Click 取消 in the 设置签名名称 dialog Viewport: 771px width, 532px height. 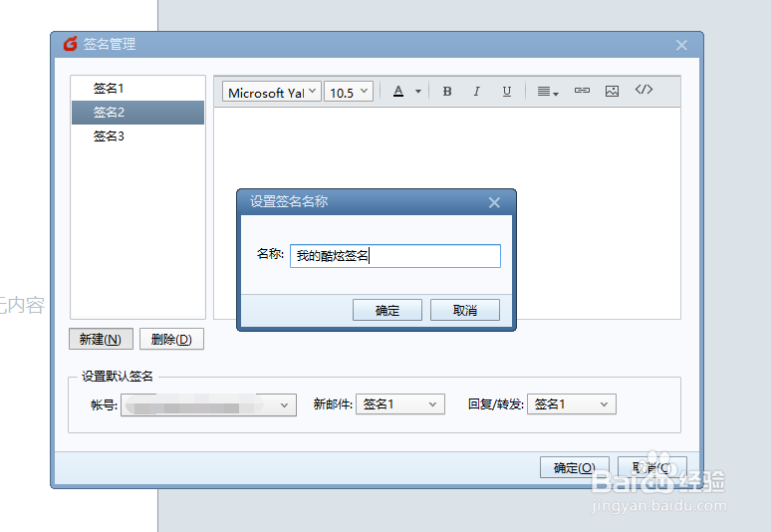pyautogui.click(x=465, y=310)
